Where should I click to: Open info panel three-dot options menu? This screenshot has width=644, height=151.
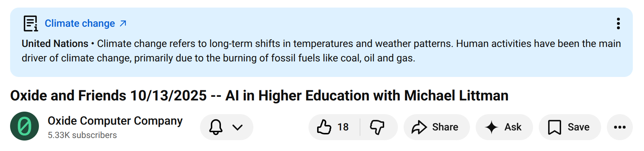(x=618, y=23)
